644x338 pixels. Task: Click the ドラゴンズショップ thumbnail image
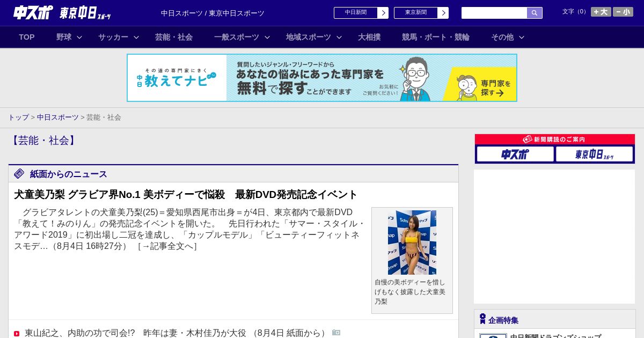(493, 336)
